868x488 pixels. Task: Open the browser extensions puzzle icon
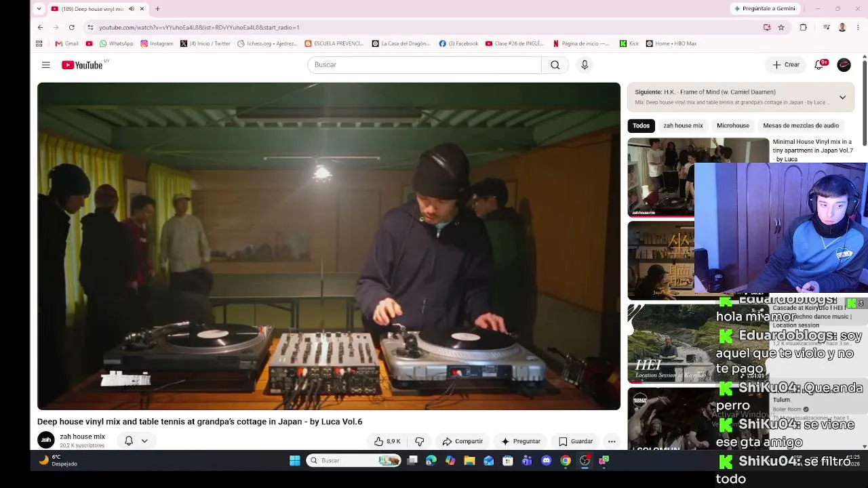click(x=804, y=27)
